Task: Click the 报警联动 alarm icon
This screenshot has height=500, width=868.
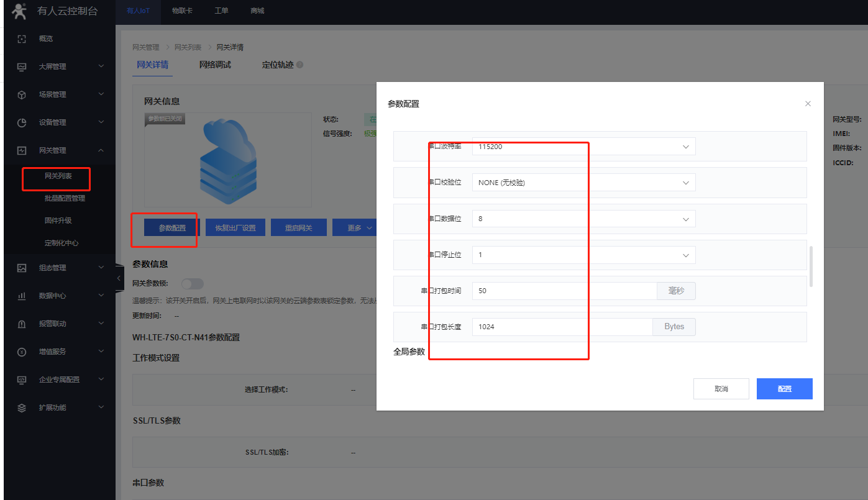Action: pos(22,324)
